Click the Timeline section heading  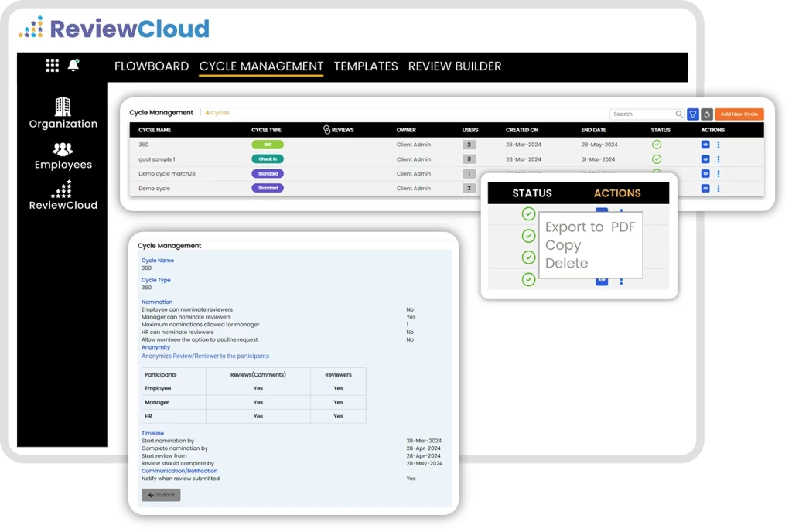point(152,433)
